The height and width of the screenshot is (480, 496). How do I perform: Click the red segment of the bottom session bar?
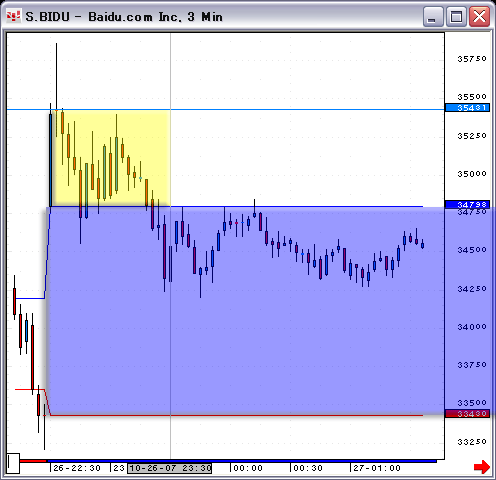(33, 461)
